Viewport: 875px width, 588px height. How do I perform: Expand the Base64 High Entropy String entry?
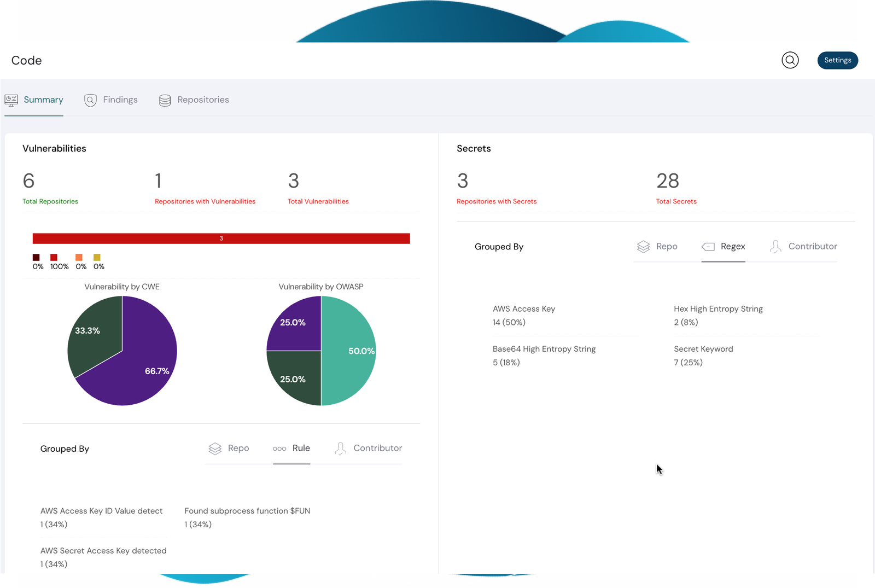tap(544, 348)
